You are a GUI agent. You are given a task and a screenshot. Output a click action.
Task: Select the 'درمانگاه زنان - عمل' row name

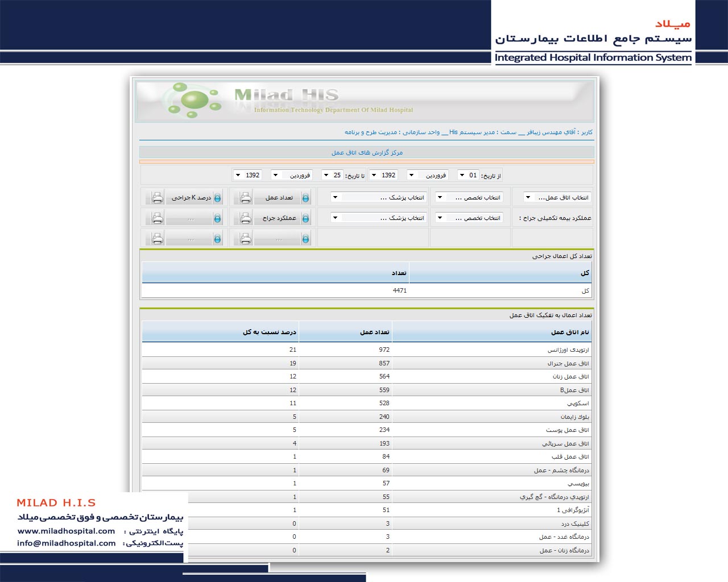tap(564, 550)
